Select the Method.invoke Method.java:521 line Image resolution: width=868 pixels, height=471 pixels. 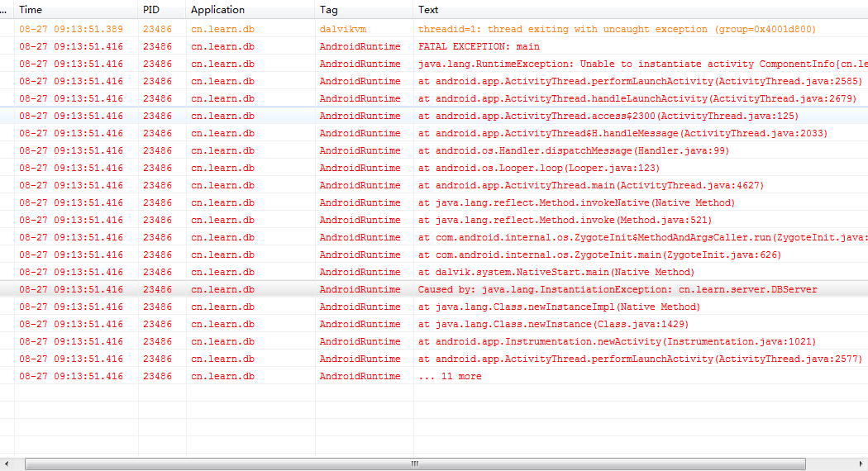pos(434,220)
